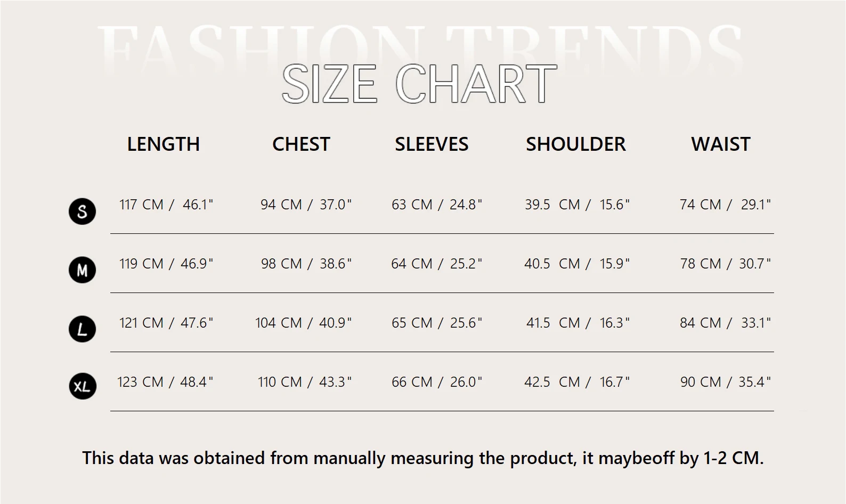Click the M size badge icon
Screen dimensions: 846x504
82,270
